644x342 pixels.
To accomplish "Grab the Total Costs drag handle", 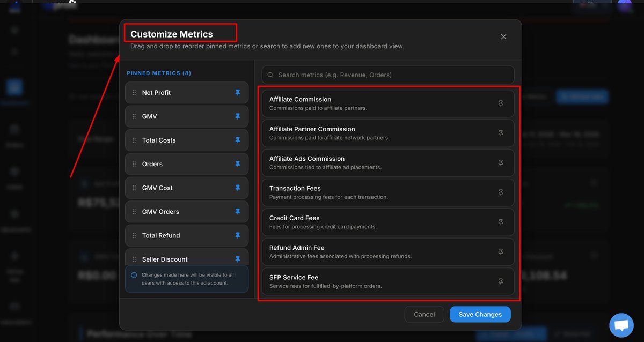I will 134,140.
